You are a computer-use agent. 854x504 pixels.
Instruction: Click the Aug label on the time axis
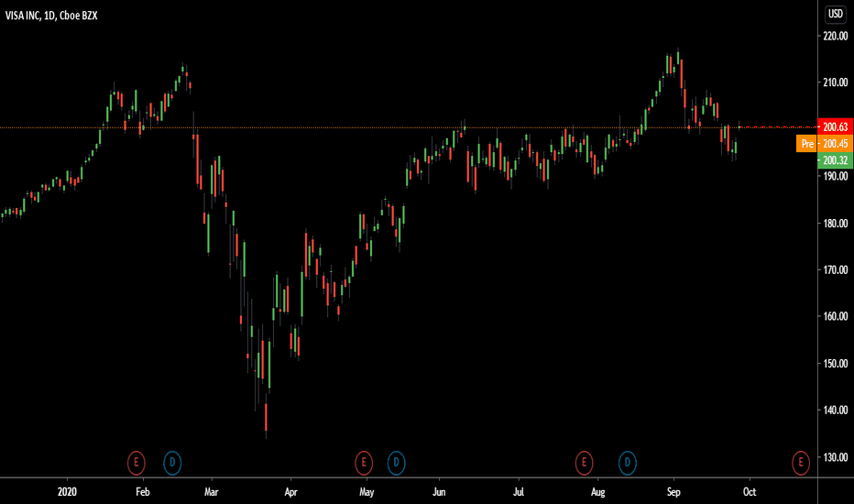[597, 492]
